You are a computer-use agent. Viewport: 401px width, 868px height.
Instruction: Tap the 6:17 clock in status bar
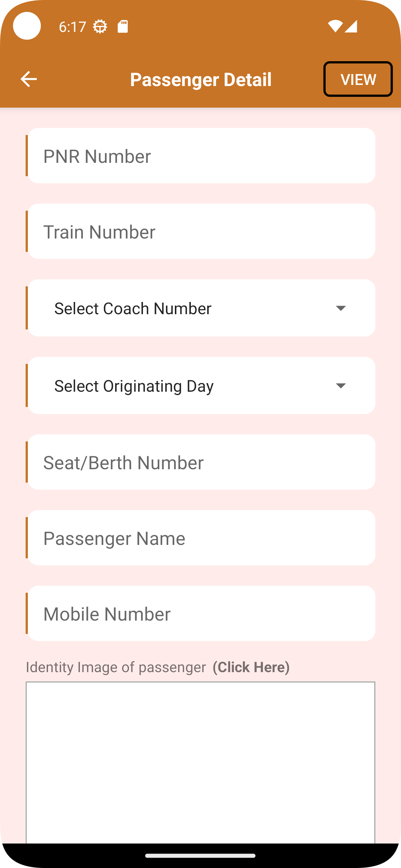click(x=72, y=27)
